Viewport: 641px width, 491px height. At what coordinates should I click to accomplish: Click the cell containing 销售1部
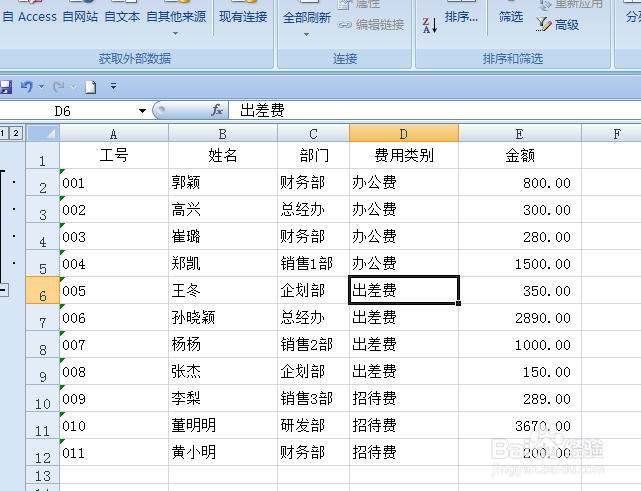[313, 263]
